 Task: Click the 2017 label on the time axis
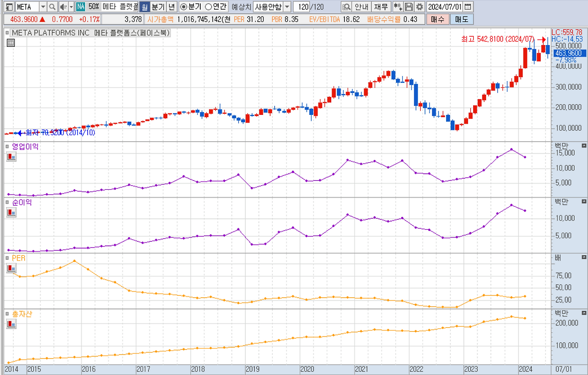click(x=143, y=369)
